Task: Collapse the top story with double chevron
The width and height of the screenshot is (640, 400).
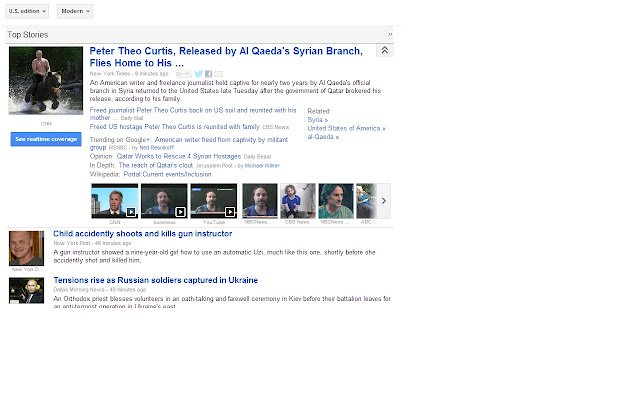Action: coord(384,50)
